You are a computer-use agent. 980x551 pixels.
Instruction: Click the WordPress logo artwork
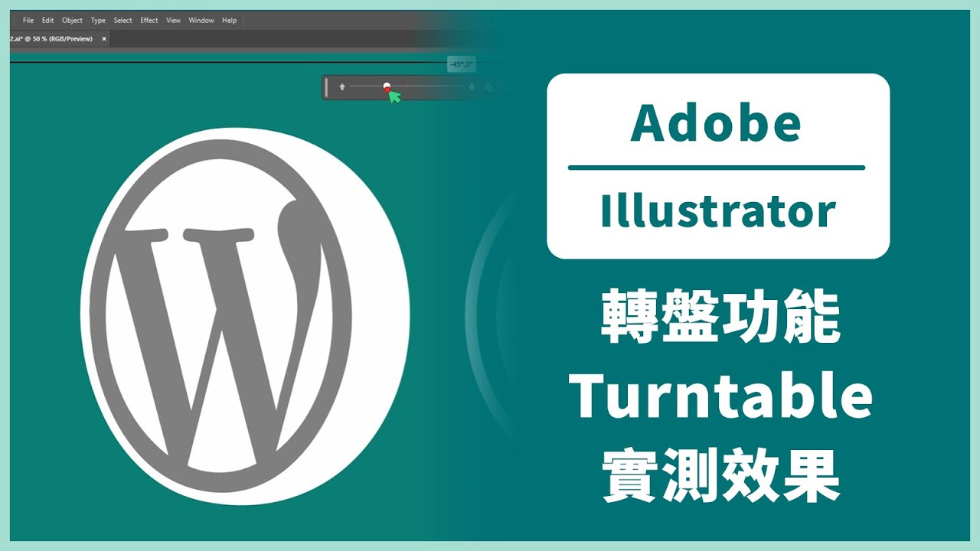[245, 316]
